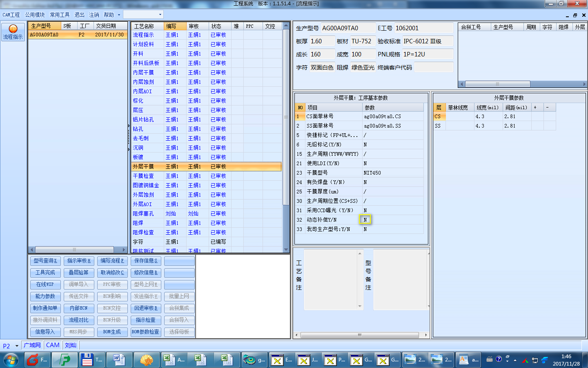
Task: Open the E... yellow X window taskbar item
Action: [x=282, y=360]
